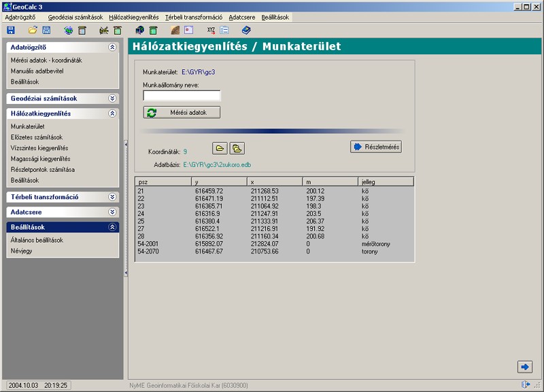The image size is (544, 392).
Task: Collapse the Beállítások sidebar panel
Action: (112, 227)
